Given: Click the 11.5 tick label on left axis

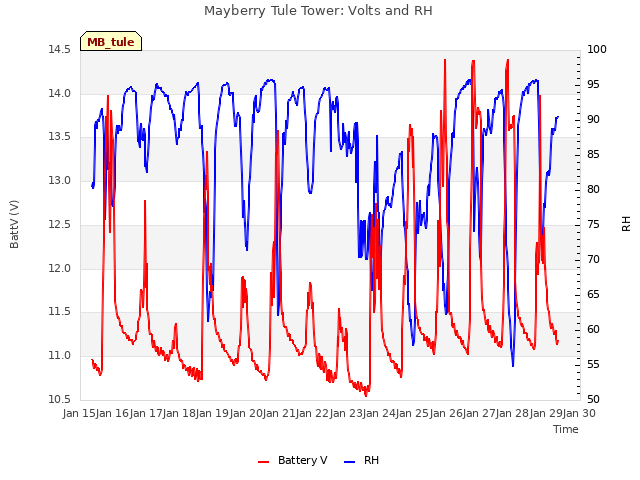Looking at the screenshot, I should tap(59, 311).
